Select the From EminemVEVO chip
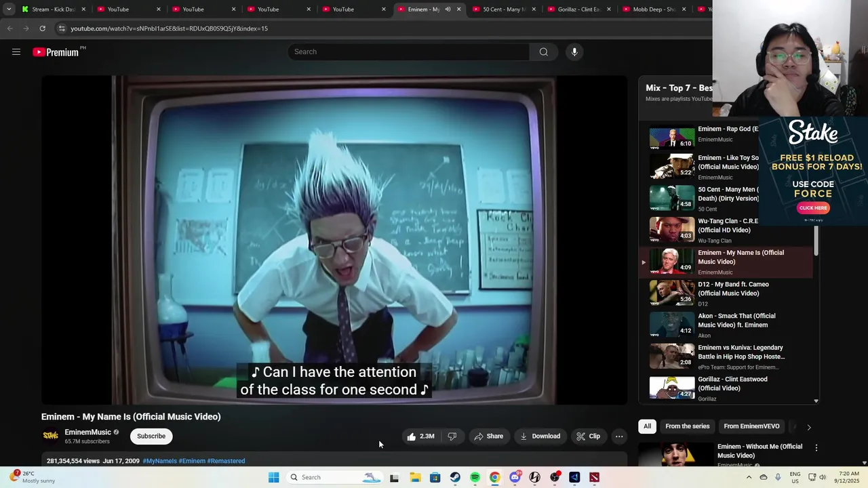Screen dimensions: 868x488 click(x=751, y=426)
